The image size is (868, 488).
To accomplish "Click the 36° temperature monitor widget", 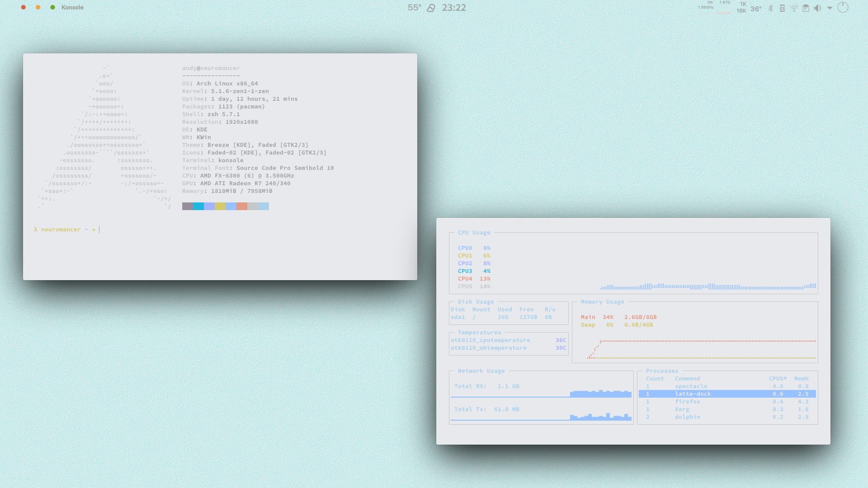I will click(x=756, y=9).
